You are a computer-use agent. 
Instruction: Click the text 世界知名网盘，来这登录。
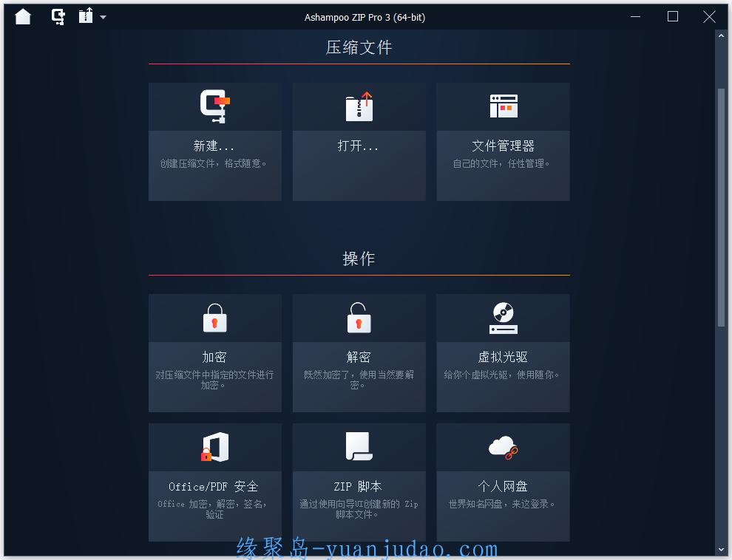pyautogui.click(x=502, y=504)
